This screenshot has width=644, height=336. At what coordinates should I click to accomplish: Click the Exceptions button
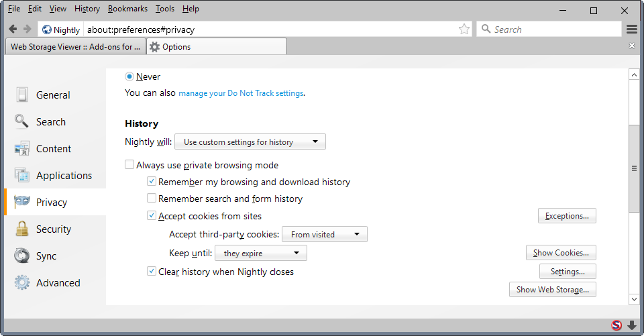click(567, 216)
